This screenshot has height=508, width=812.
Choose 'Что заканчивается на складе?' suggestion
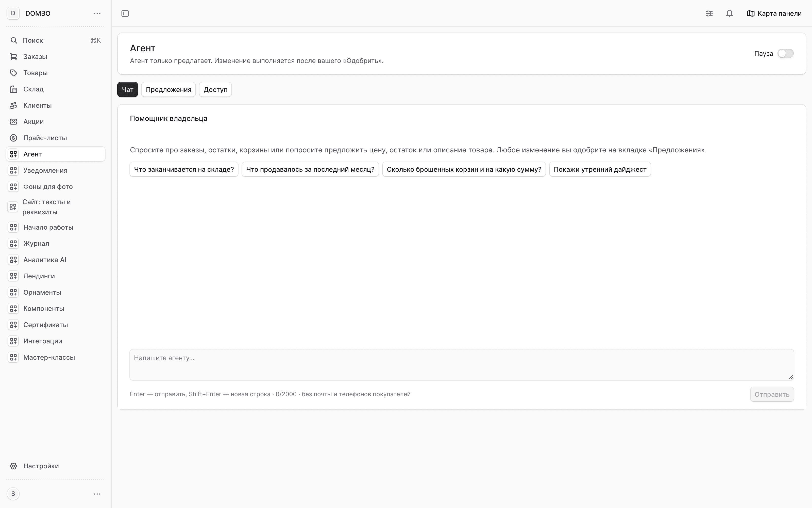pos(184,169)
